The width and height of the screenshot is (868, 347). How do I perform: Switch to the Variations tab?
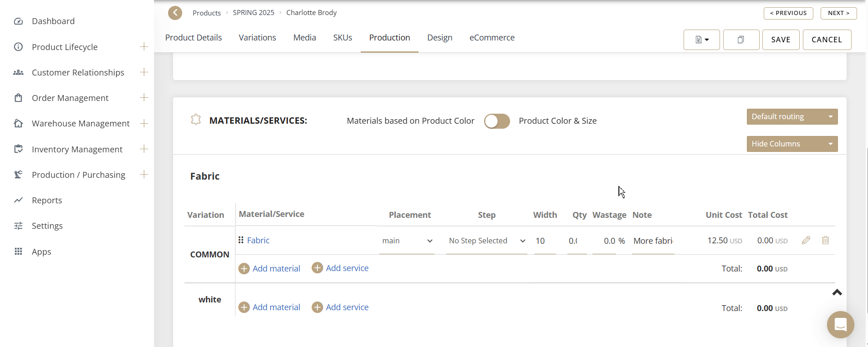click(257, 38)
